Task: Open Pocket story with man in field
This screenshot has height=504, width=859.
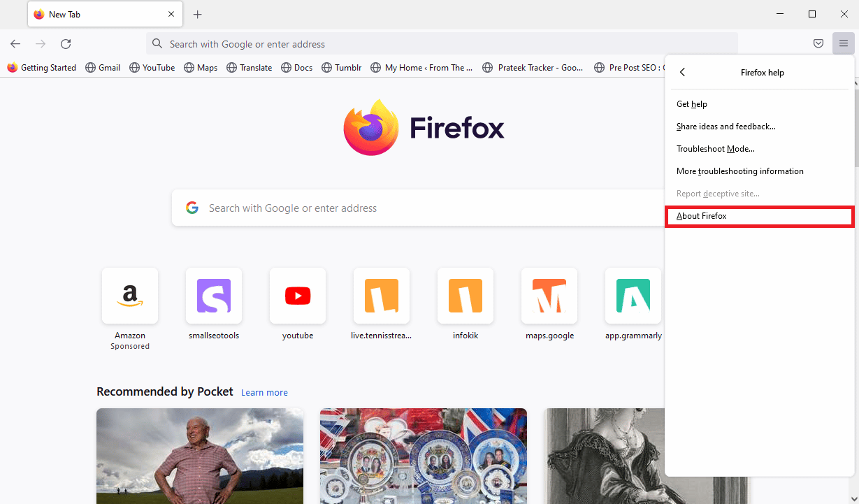Action: click(200, 456)
